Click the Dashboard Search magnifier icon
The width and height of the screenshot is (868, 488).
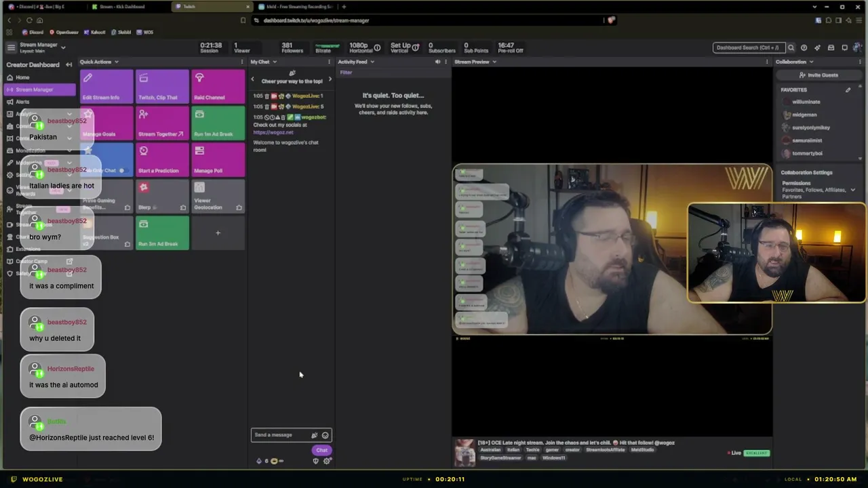coord(791,47)
